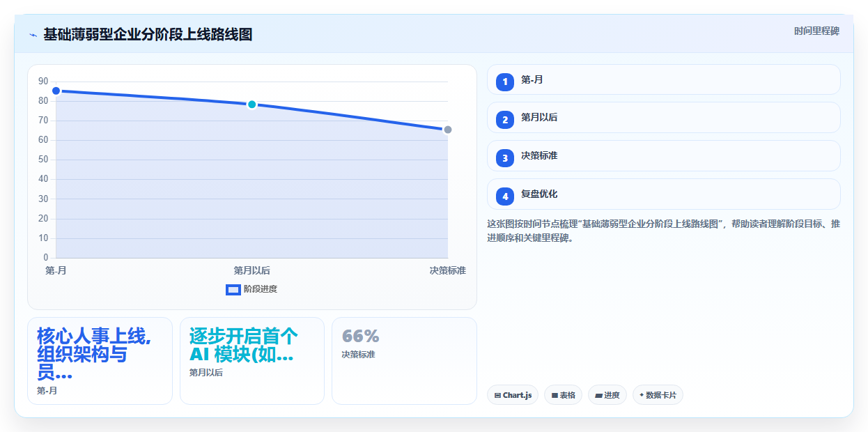Click the y-axis value 90
The height and width of the screenshot is (432, 868).
43,82
